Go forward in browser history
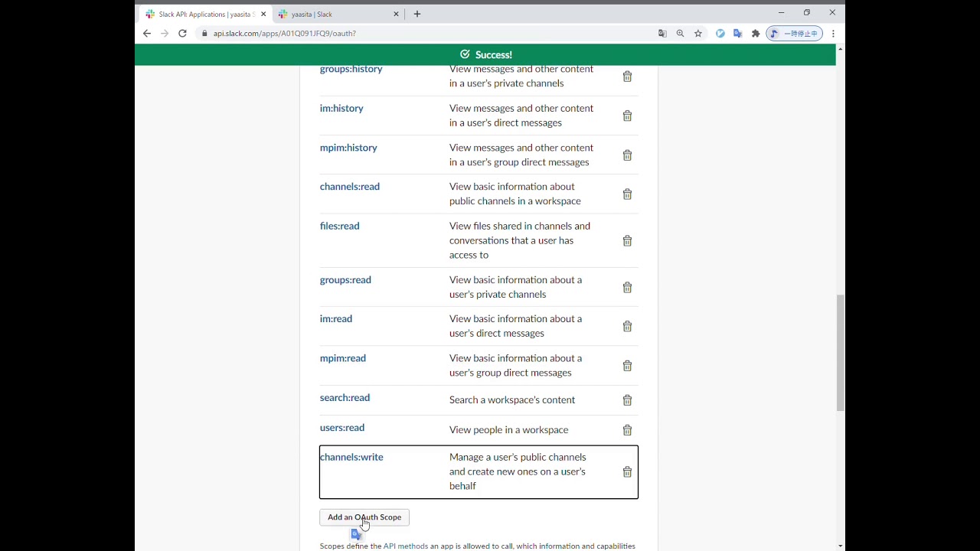 165,34
